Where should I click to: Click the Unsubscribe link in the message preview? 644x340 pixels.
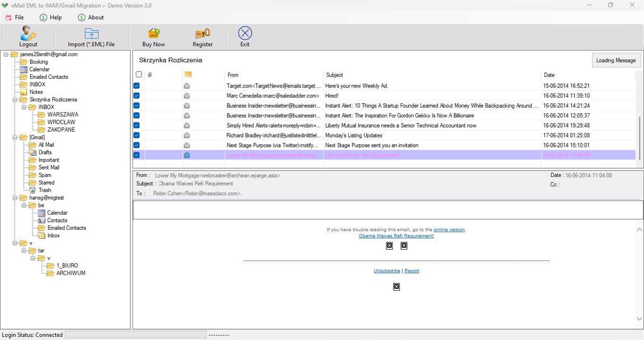pos(387,270)
